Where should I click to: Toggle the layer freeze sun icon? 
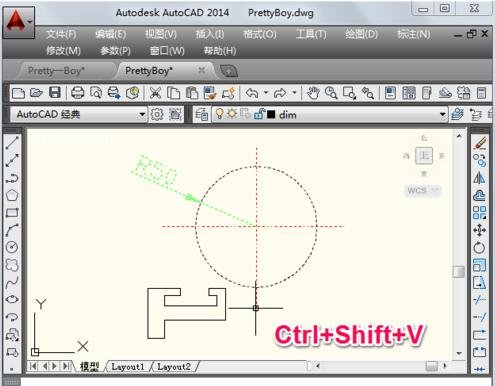click(x=232, y=114)
